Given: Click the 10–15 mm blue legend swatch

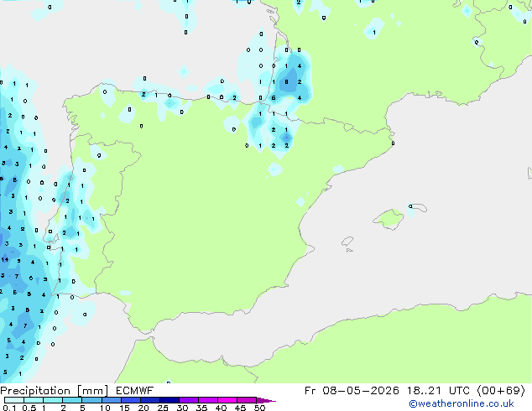Looking at the screenshot, I should point(112,400).
